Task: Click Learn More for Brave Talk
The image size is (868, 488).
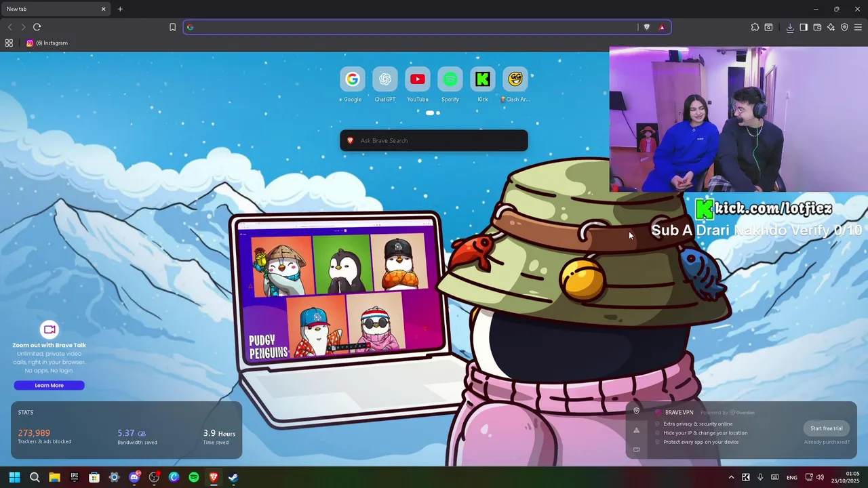Action: click(49, 385)
